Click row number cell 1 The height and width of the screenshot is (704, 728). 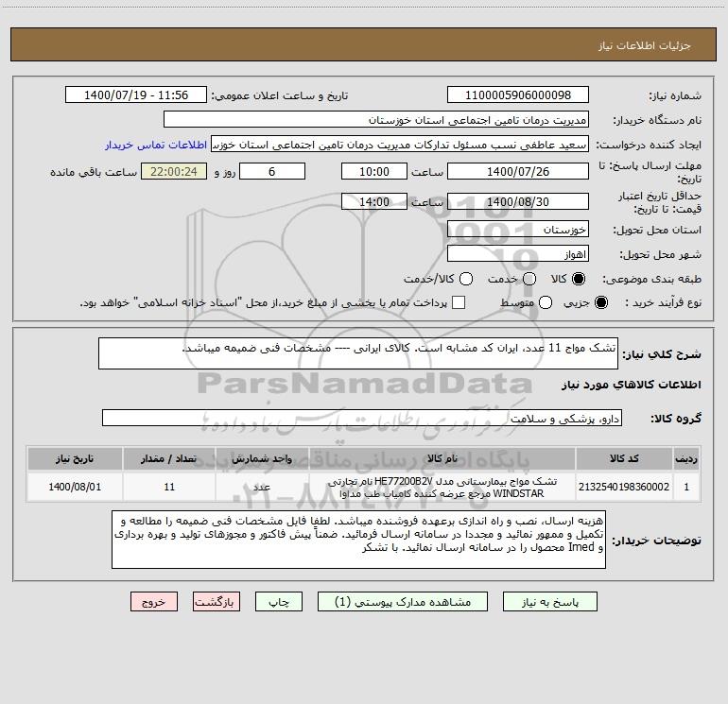(x=686, y=487)
